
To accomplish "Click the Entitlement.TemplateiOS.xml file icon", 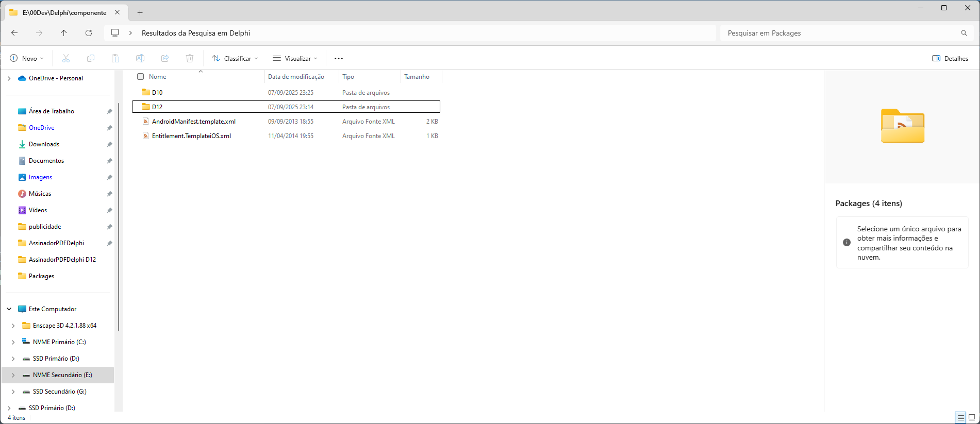I will (146, 135).
